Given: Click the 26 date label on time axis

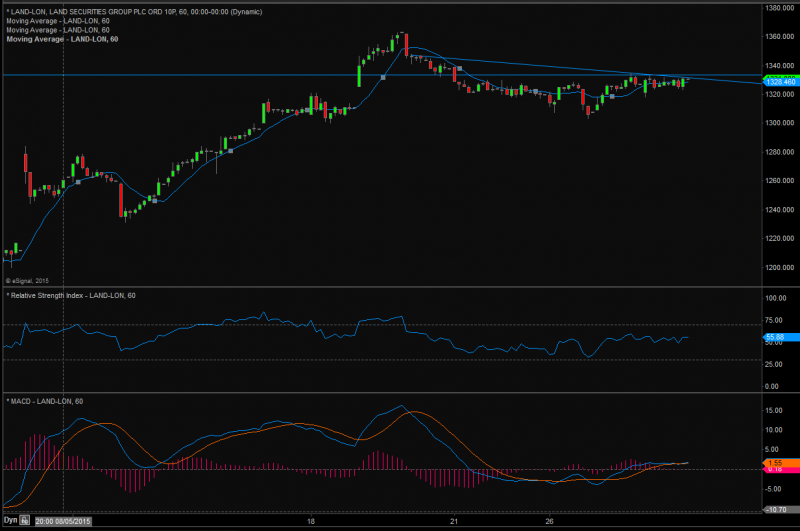Looking at the screenshot, I should coord(550,521).
